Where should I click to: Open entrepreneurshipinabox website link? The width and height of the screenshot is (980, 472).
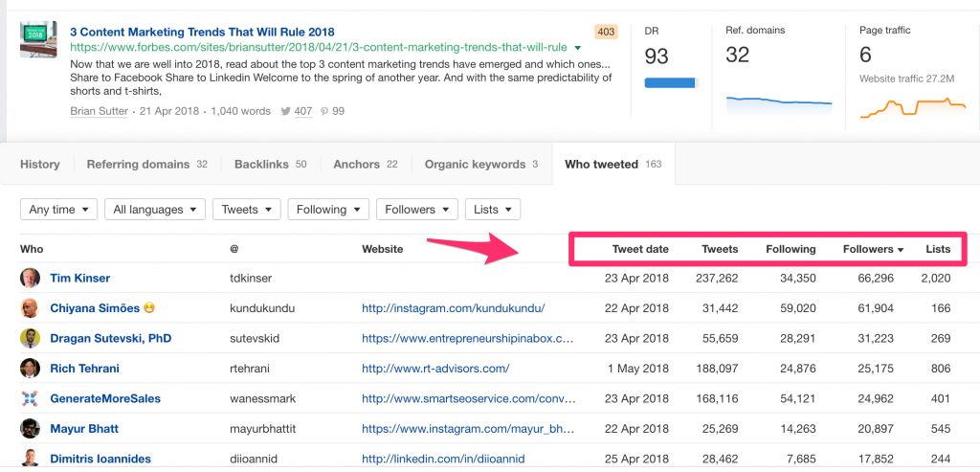tap(467, 338)
